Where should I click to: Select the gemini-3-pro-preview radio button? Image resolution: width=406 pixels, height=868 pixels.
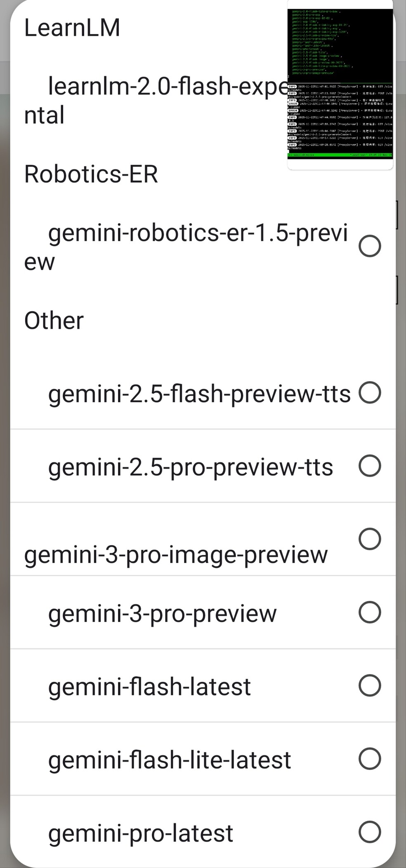[370, 612]
